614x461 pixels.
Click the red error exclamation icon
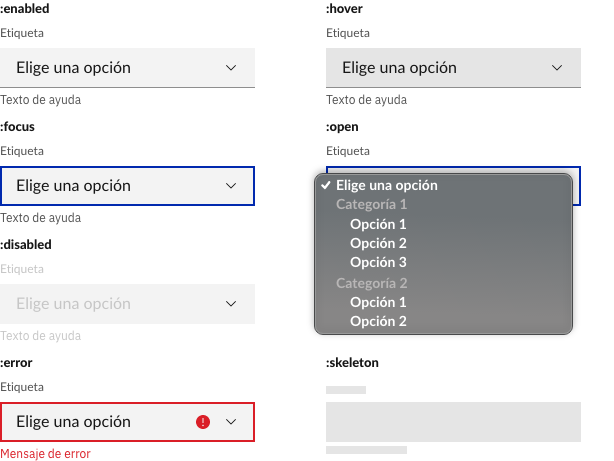click(x=204, y=422)
